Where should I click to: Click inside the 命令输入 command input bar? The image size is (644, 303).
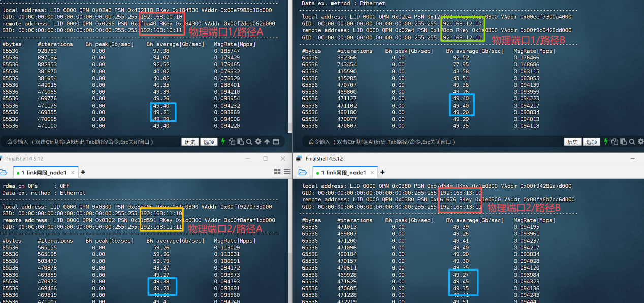click(76, 142)
